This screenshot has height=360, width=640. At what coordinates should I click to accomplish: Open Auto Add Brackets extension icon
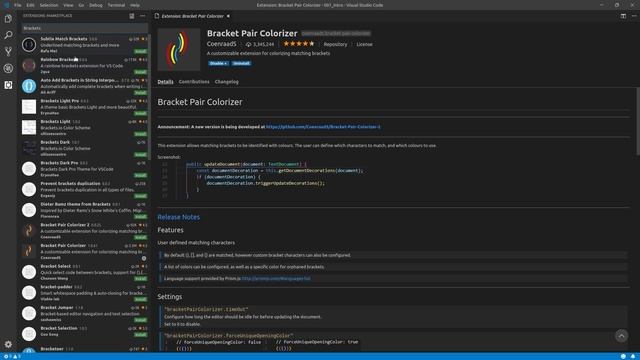click(29, 86)
